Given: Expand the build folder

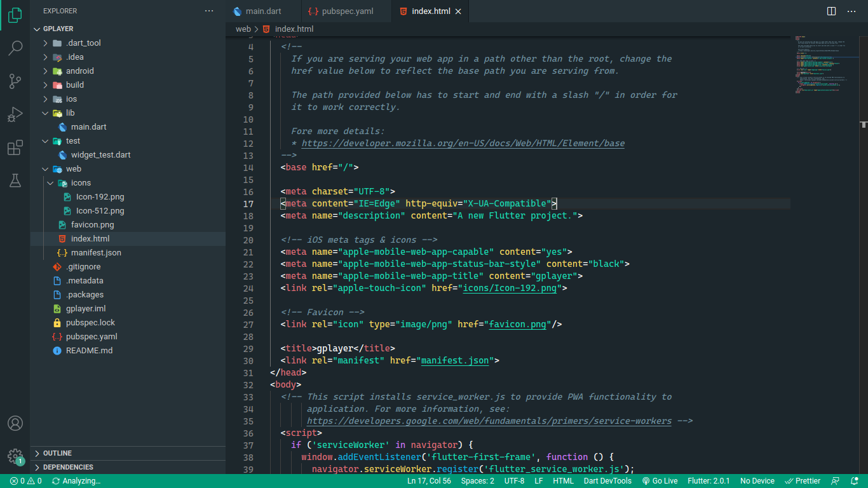Looking at the screenshot, I should click(46, 85).
